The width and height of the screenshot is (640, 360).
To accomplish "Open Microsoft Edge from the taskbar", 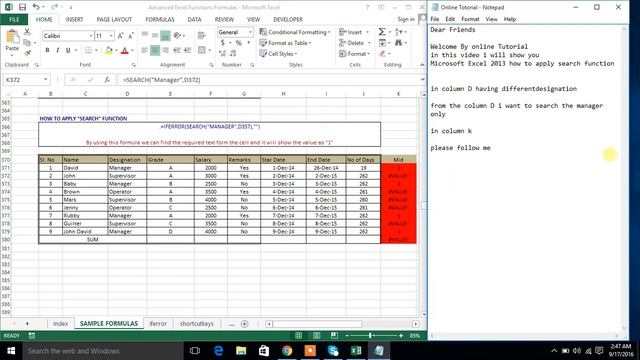I will [218, 351].
